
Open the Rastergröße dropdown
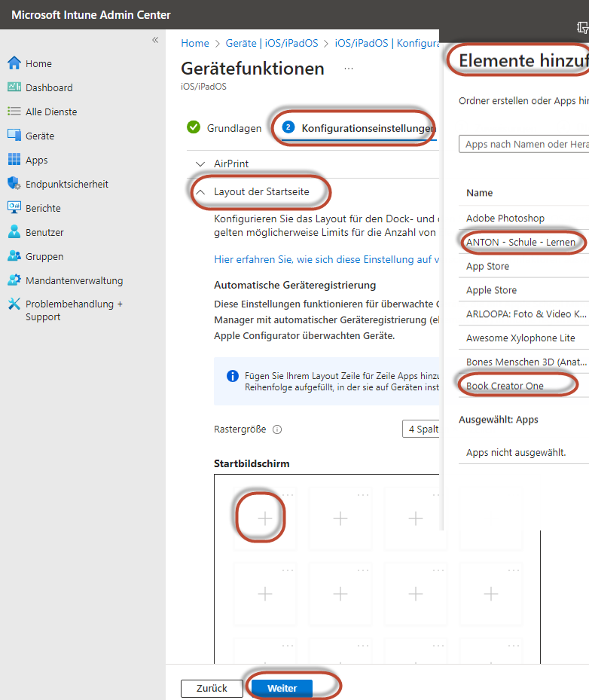coord(422,429)
